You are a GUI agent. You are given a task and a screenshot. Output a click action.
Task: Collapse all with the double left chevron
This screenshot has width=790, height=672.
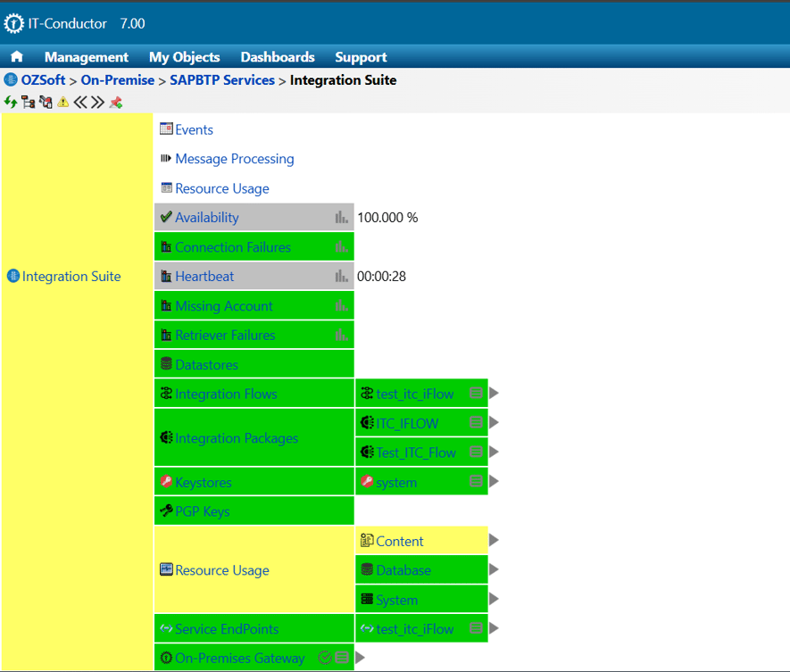pos(80,103)
